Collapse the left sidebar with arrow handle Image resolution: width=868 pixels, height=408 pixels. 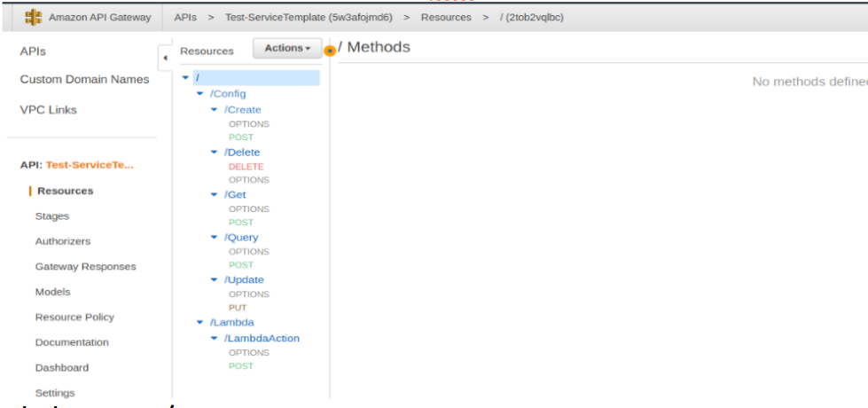pyautogui.click(x=164, y=59)
